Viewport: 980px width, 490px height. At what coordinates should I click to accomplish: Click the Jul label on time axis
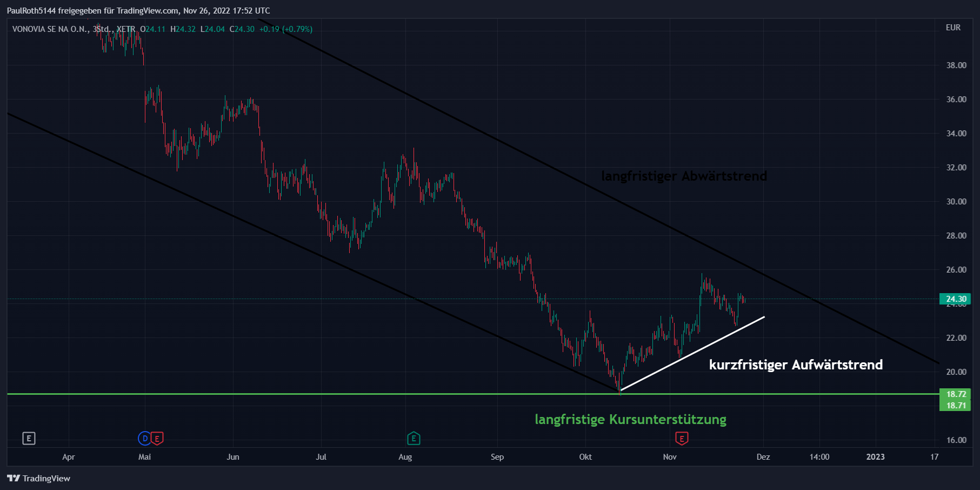pyautogui.click(x=321, y=457)
